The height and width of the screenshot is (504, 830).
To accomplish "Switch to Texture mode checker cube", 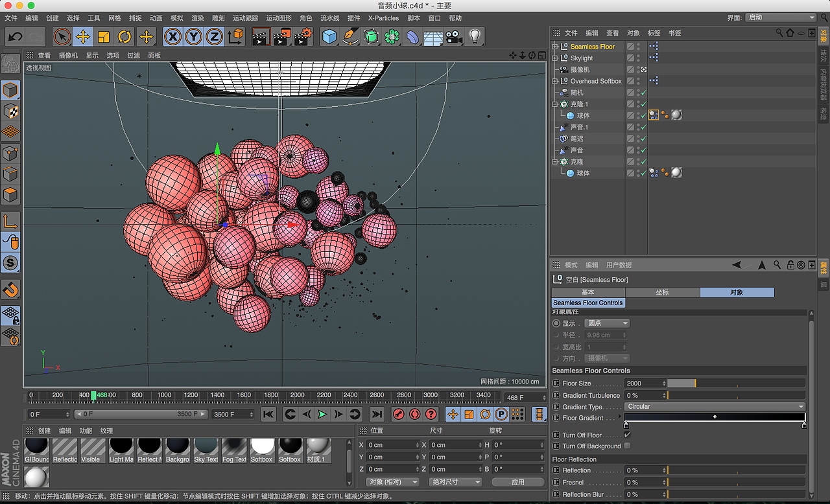I will (x=10, y=111).
